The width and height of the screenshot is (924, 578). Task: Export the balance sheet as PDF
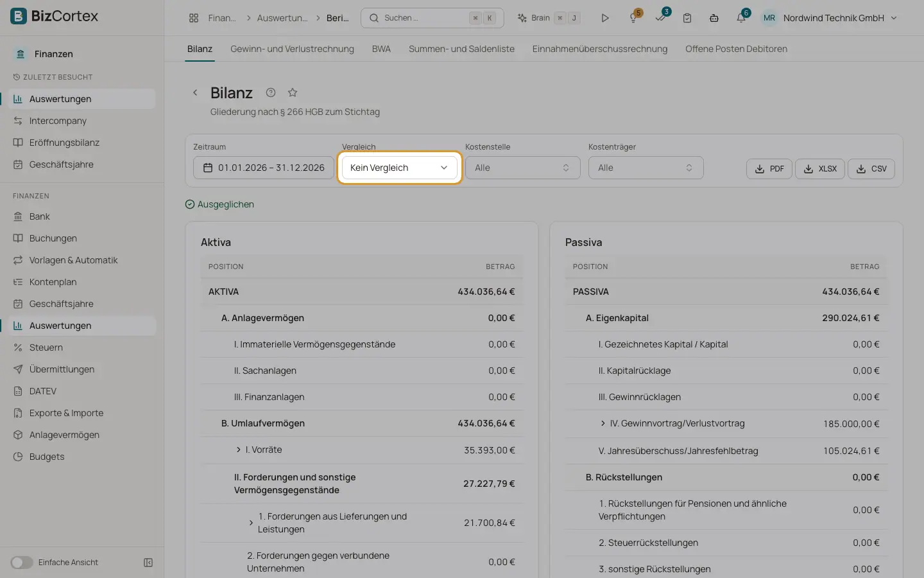[769, 169]
